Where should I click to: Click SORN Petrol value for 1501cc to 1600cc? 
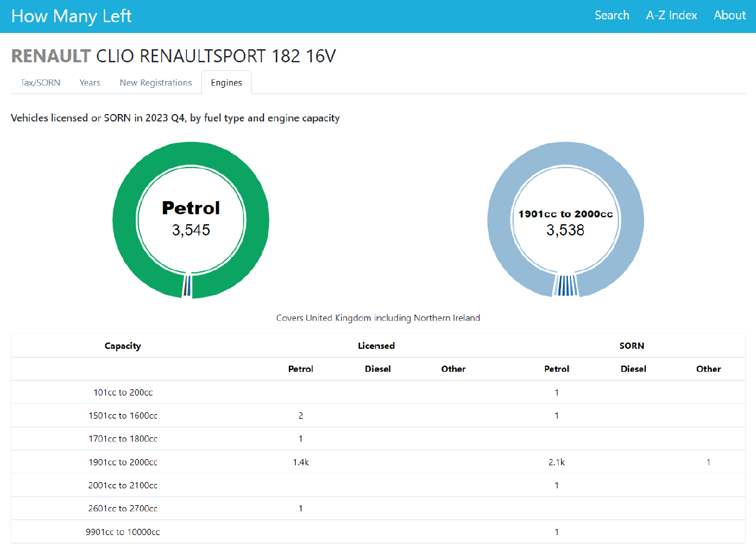[x=557, y=415]
